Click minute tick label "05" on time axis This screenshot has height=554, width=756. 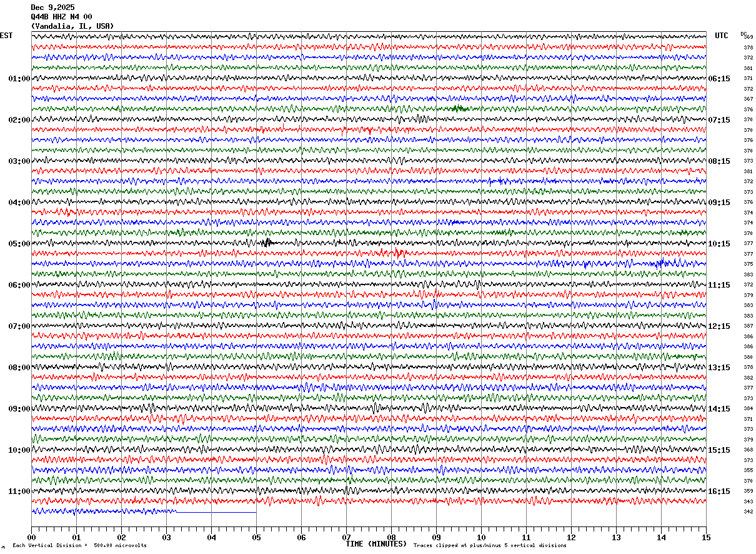pyautogui.click(x=256, y=537)
